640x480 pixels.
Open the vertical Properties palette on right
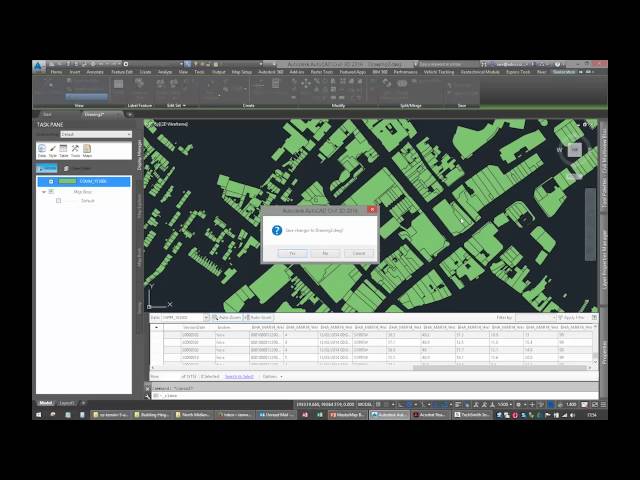(604, 353)
